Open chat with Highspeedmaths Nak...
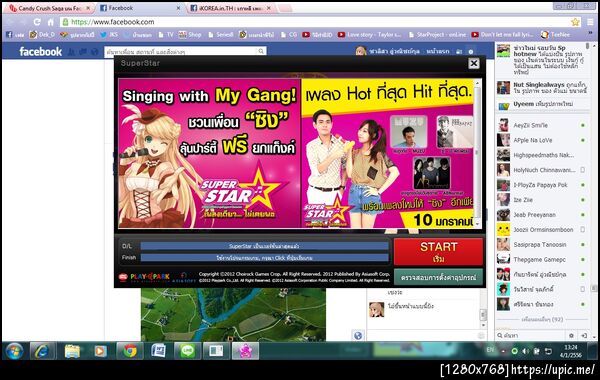 tap(541, 155)
